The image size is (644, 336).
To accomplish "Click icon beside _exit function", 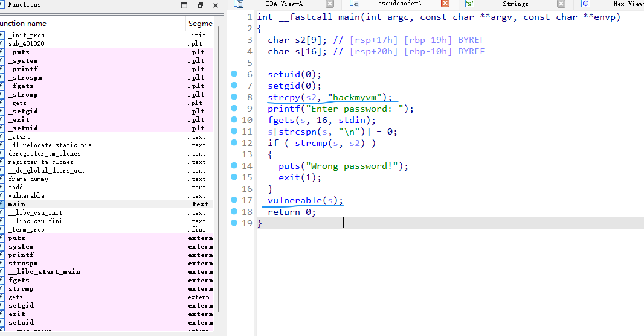I will (x=2, y=120).
